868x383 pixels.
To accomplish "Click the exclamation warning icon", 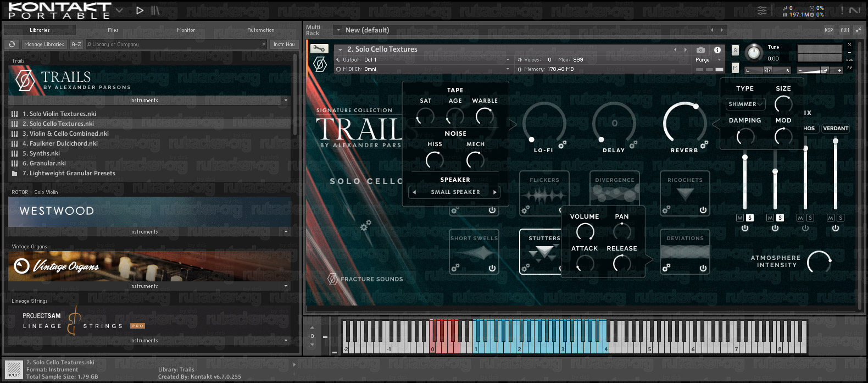I will point(842,10).
